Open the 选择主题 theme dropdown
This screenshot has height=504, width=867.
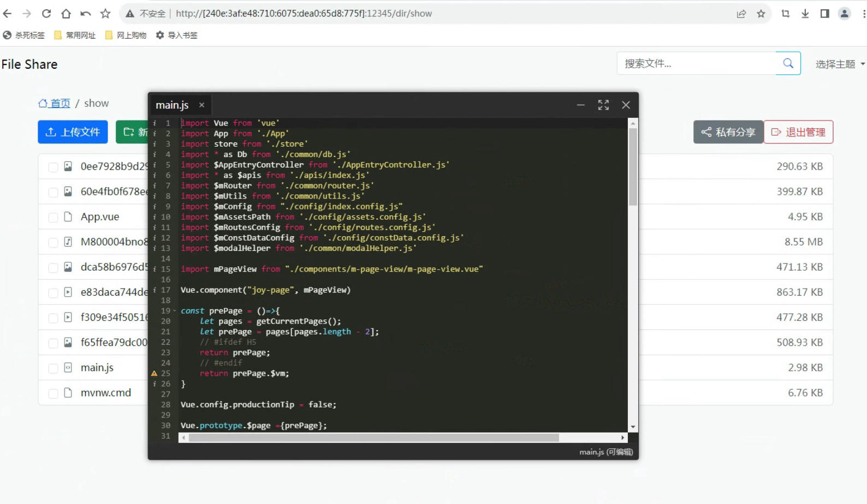[840, 64]
